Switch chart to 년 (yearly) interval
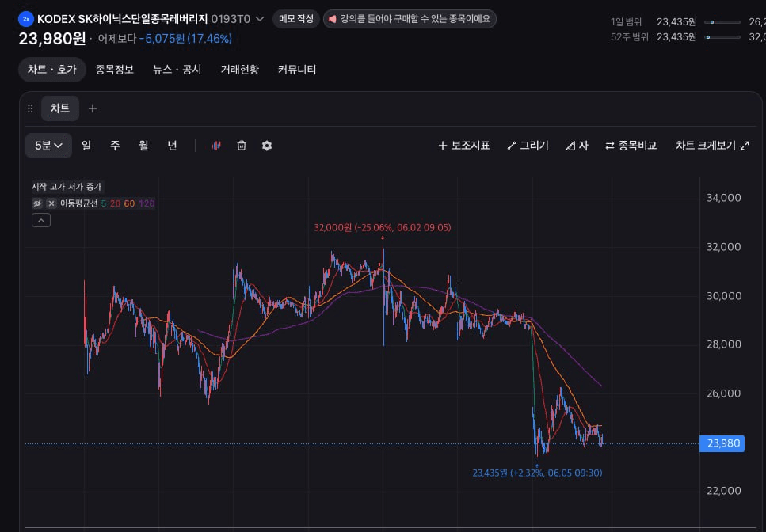The image size is (766, 532). [x=172, y=146]
